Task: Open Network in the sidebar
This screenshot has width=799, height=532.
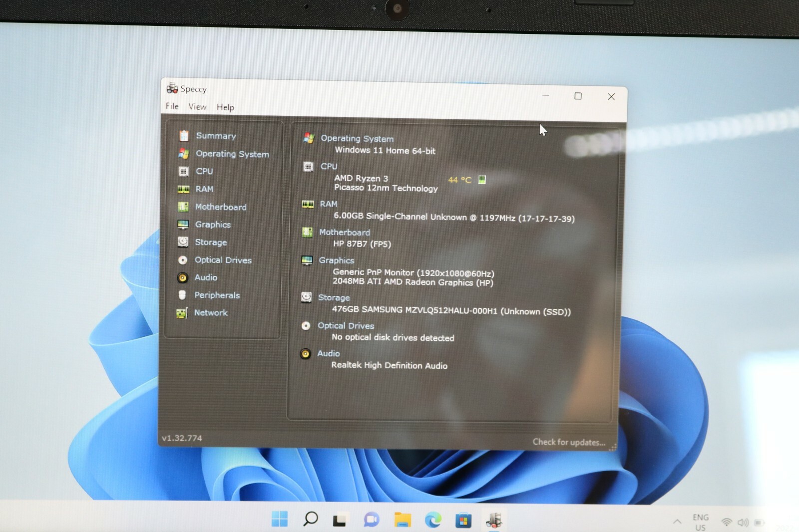Action: click(x=211, y=313)
